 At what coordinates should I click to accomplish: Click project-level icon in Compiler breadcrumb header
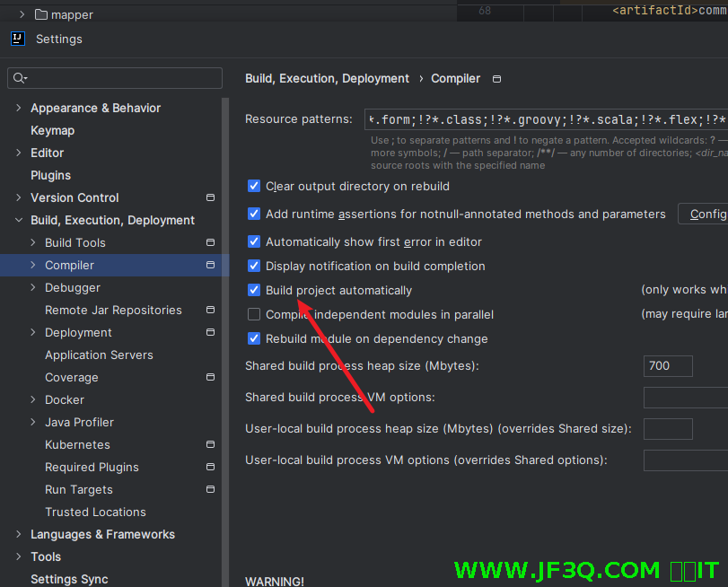tap(497, 79)
